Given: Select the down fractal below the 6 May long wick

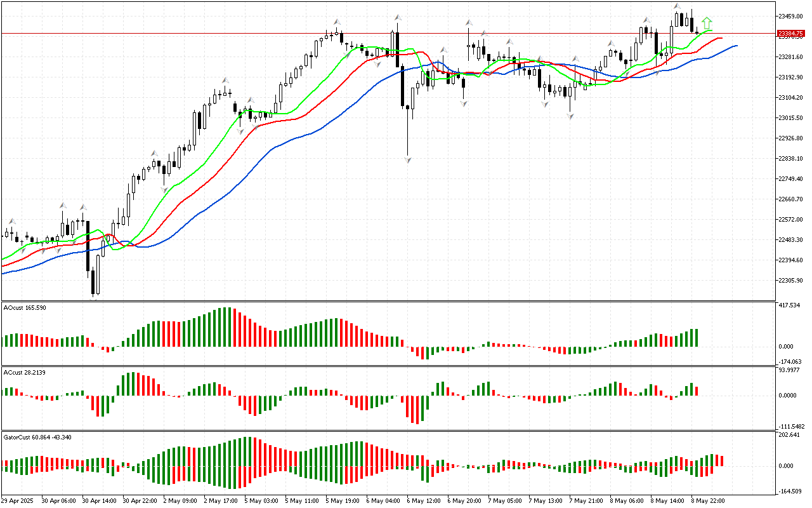Looking at the screenshot, I should tap(408, 160).
